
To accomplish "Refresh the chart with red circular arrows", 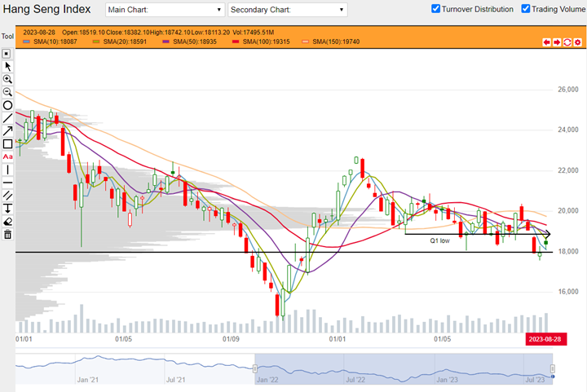I will point(567,42).
